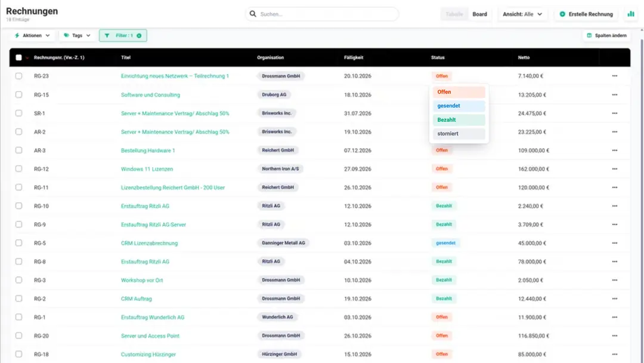Expand the Ansicht: Alle view selector
This screenshot has width=644, height=363.
(522, 14)
